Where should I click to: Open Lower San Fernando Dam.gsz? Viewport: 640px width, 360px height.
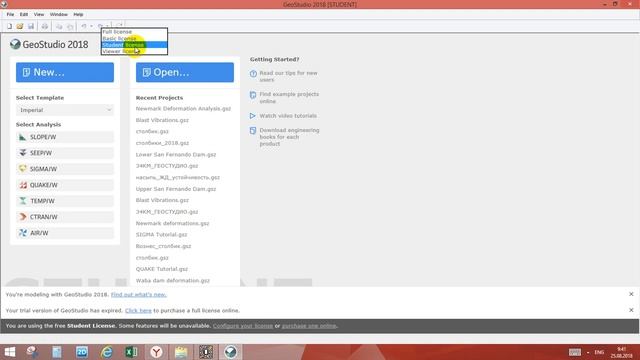click(x=176, y=155)
